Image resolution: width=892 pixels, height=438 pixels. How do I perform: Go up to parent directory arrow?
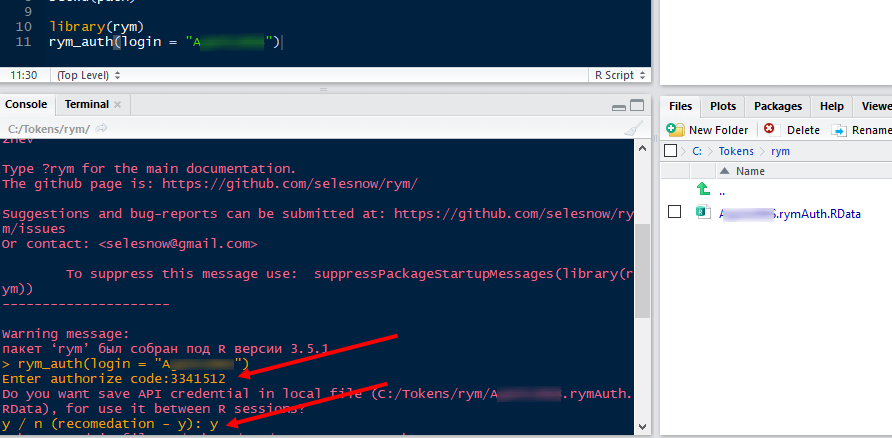click(703, 189)
